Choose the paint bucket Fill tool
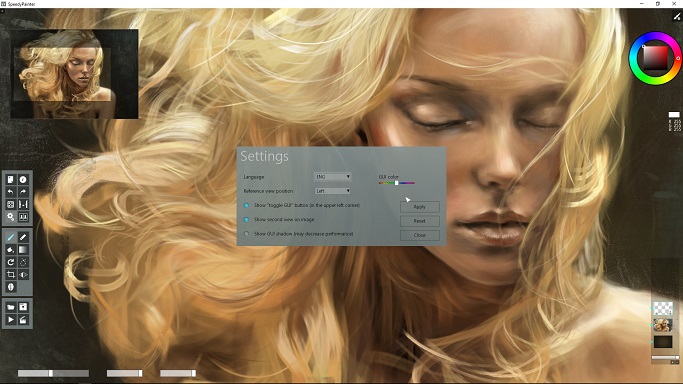Image resolution: width=683 pixels, height=384 pixels. tap(11, 250)
